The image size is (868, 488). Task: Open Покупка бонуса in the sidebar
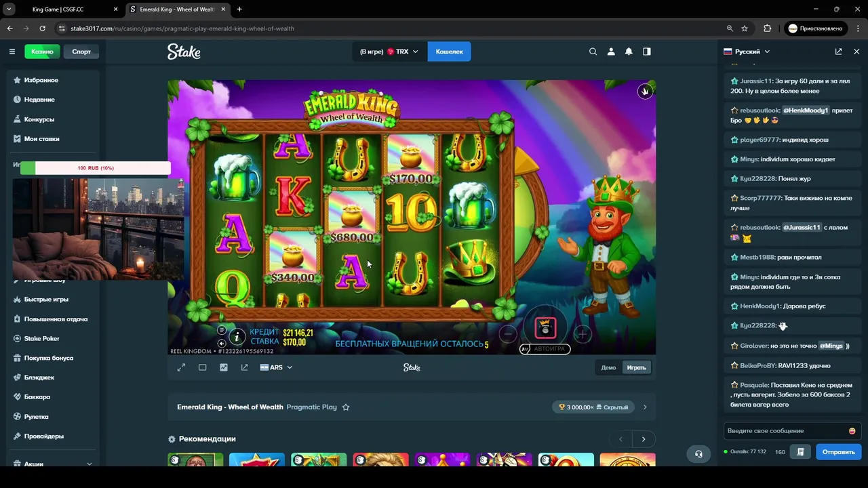(x=53, y=358)
